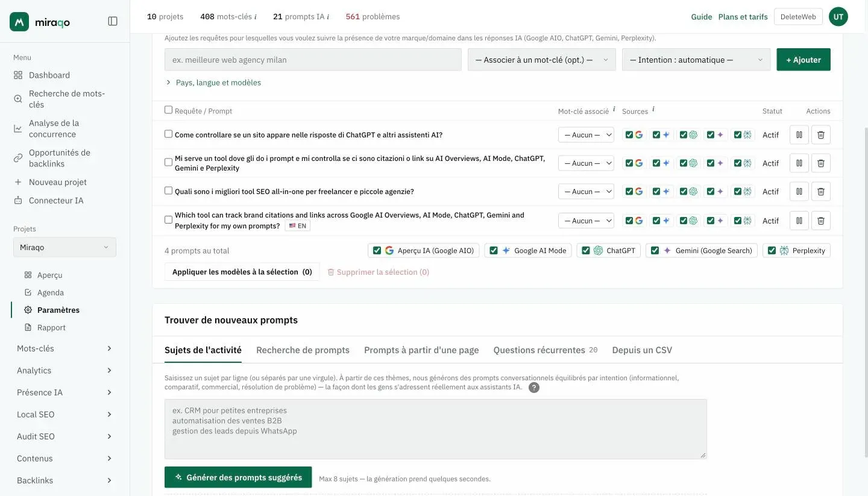Delete the 'Come controllare se un sito' prompt

[x=821, y=135]
